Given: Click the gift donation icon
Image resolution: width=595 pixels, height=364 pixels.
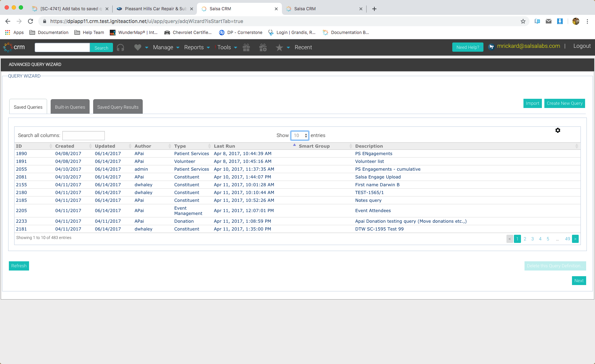Looking at the screenshot, I should (x=246, y=47).
